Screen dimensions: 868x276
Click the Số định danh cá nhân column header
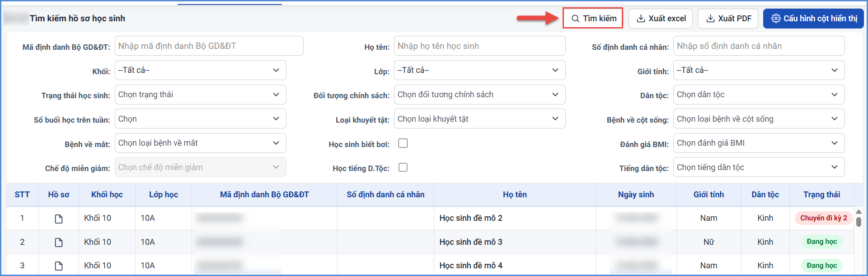tap(385, 195)
